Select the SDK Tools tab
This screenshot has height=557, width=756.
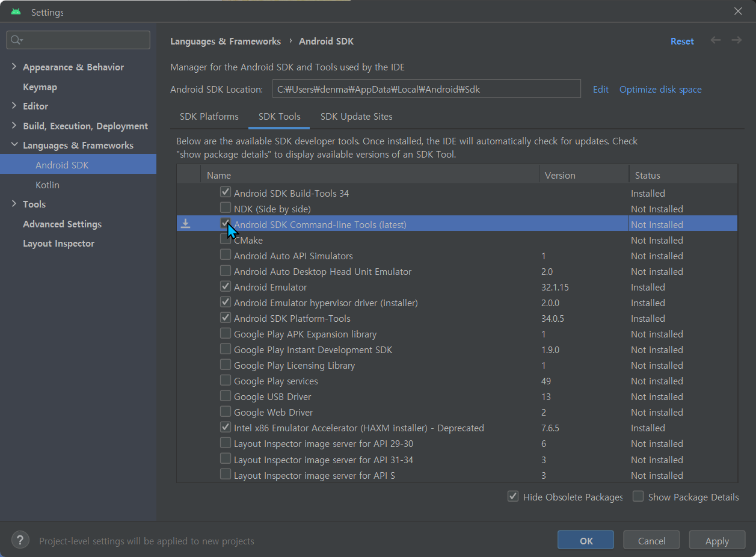tap(280, 116)
